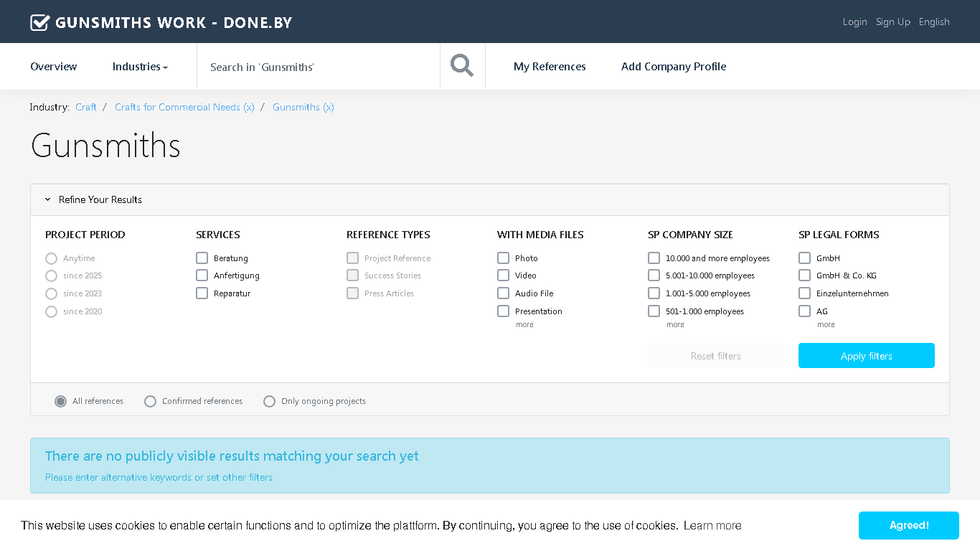This screenshot has height=551, width=980.
Task: Collapse the Refine Your Results chevron
Action: tap(48, 199)
